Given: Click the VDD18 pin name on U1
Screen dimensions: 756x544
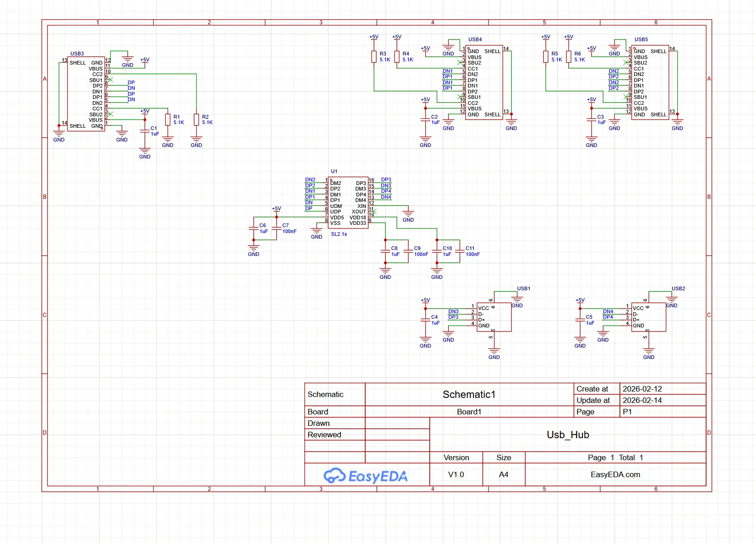Looking at the screenshot, I should click(358, 218).
